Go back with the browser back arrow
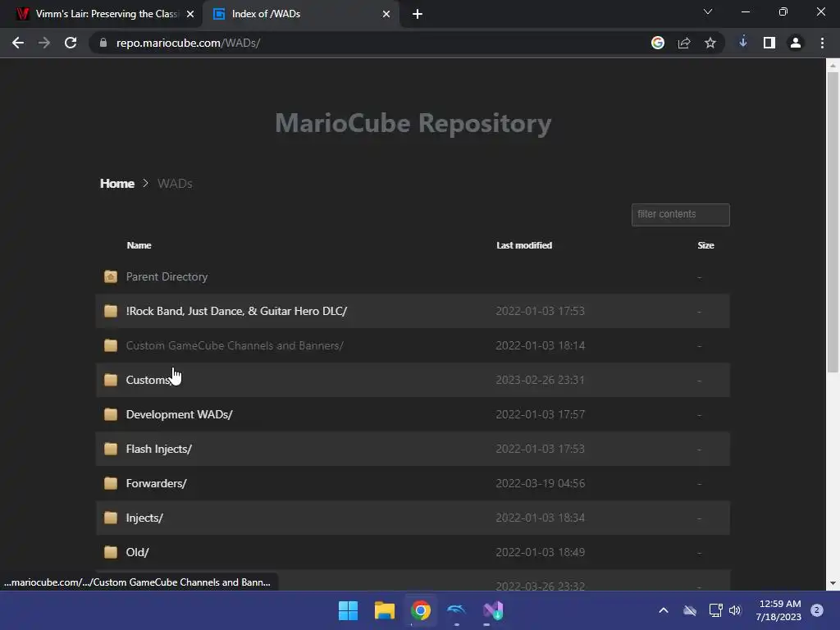The width and height of the screenshot is (840, 630). (18, 43)
